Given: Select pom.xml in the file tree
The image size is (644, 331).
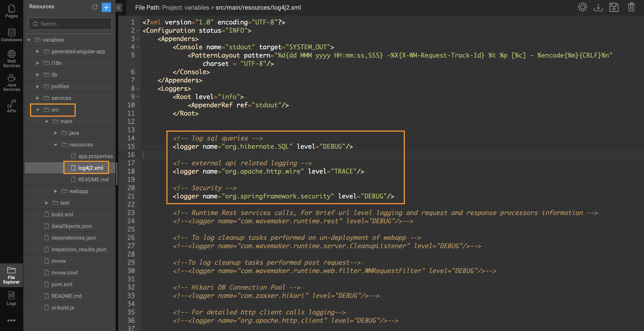Looking at the screenshot, I should (x=62, y=284).
